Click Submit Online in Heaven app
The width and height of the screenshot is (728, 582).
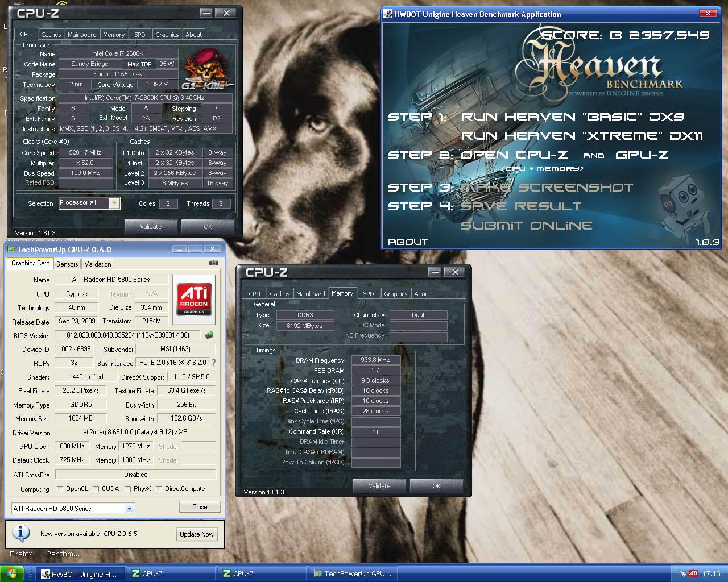point(526,226)
